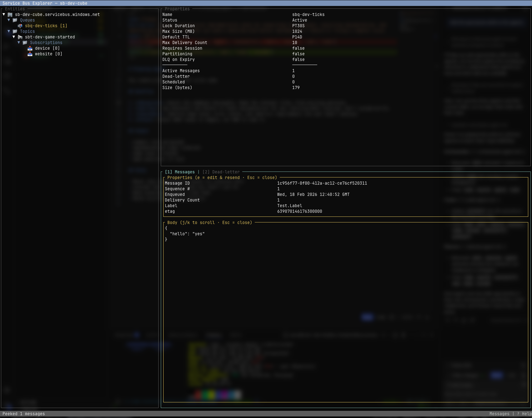532x418 pixels.
Task: Click the Label value Test.Label
Action: pyautogui.click(x=290, y=206)
